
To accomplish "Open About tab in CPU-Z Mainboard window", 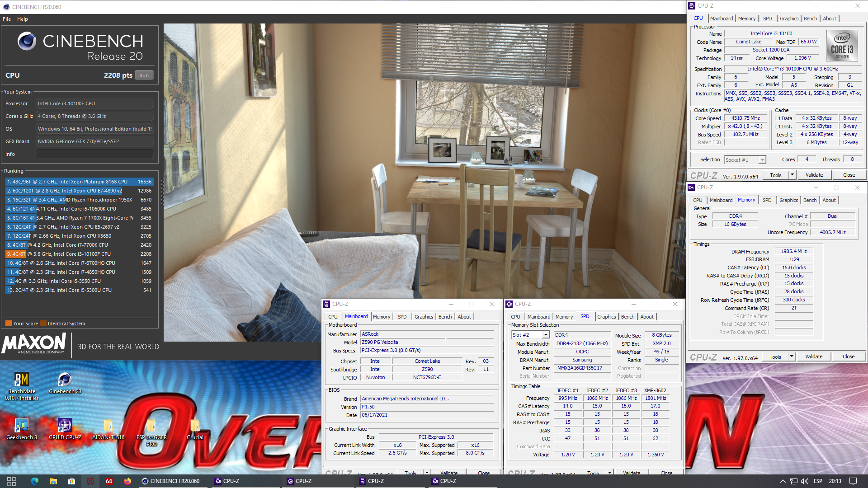I will coord(464,317).
